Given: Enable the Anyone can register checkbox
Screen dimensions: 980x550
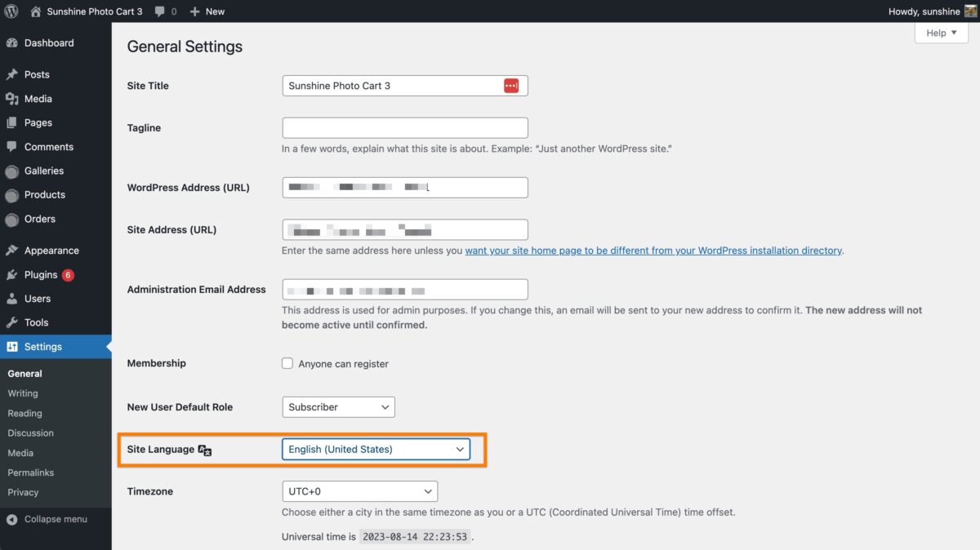Looking at the screenshot, I should [x=287, y=363].
